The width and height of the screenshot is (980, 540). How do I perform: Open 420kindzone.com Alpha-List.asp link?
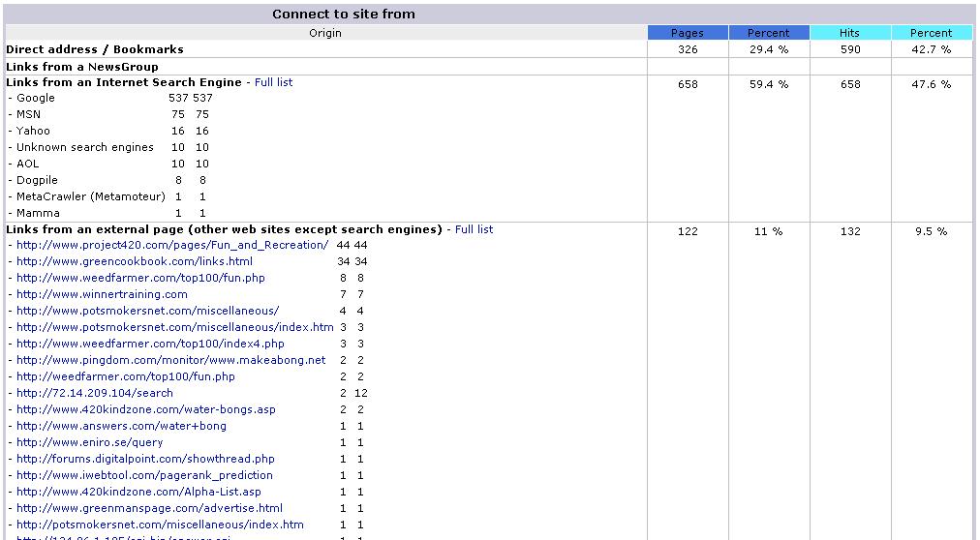[x=138, y=492]
